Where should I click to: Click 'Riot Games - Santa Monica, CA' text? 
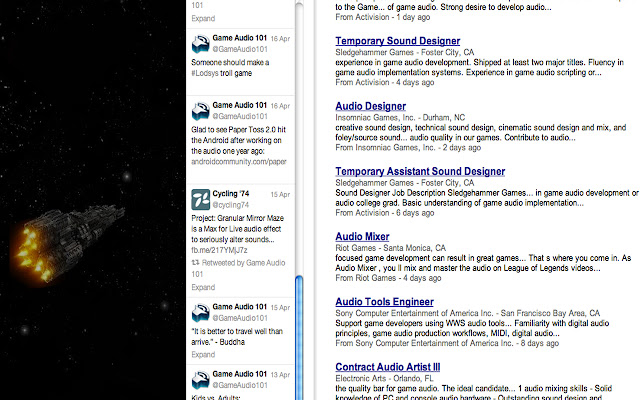[391, 248]
